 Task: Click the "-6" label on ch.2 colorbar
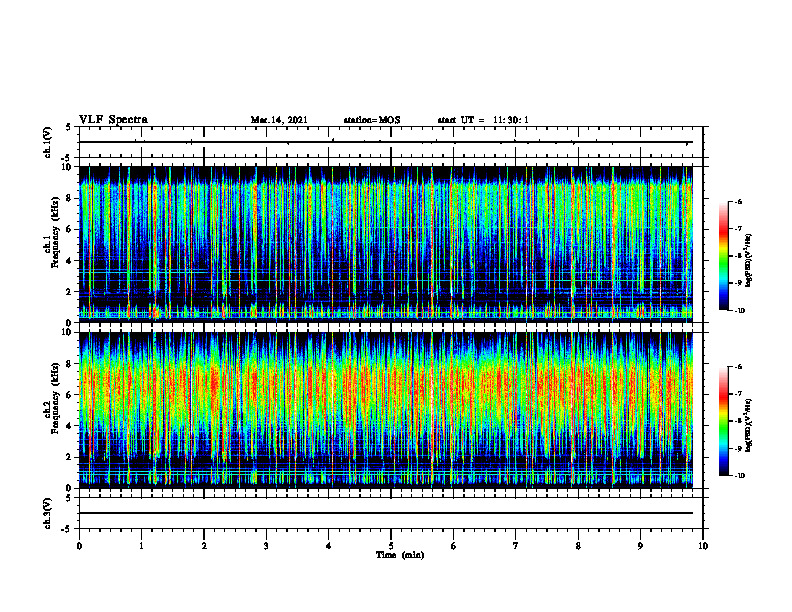pos(739,367)
